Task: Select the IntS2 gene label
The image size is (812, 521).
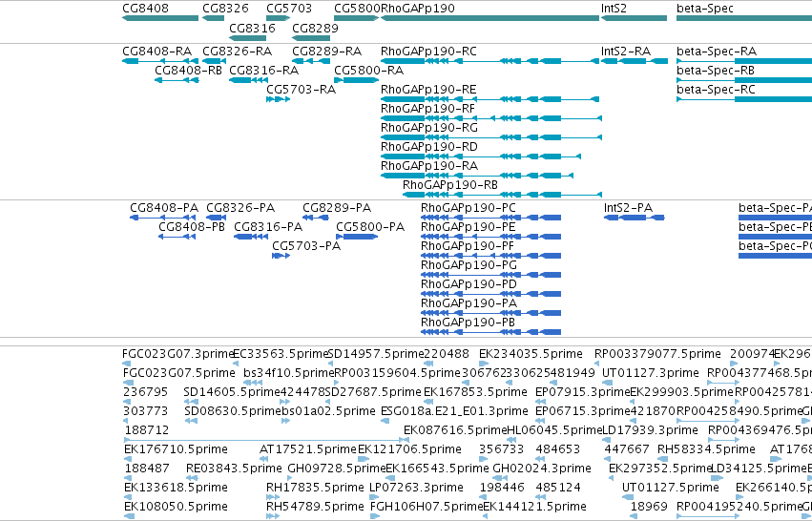Action: 614,9
